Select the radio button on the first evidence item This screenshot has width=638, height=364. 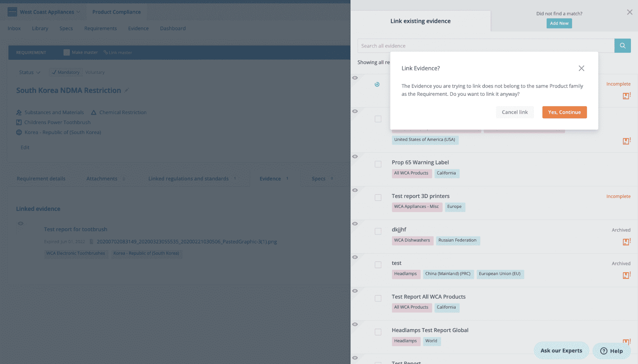click(377, 84)
